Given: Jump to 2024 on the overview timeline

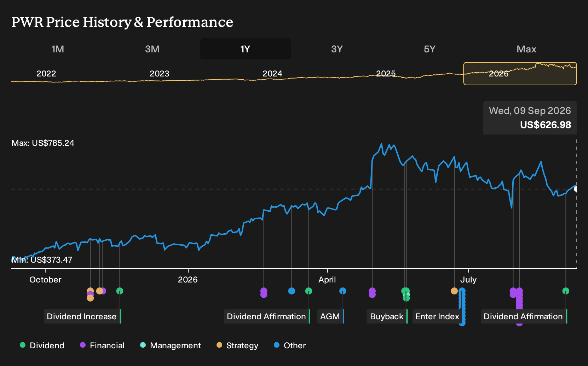Looking at the screenshot, I should click(x=272, y=74).
